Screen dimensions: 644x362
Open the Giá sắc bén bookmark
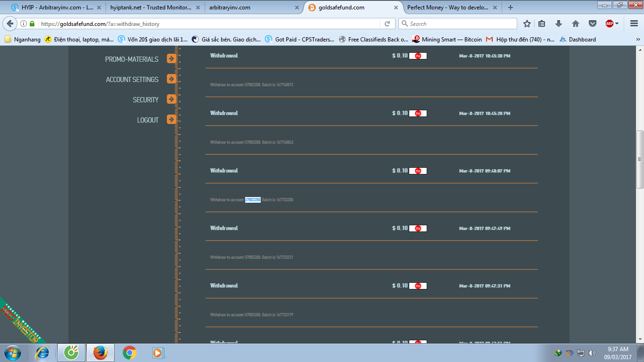click(x=226, y=40)
